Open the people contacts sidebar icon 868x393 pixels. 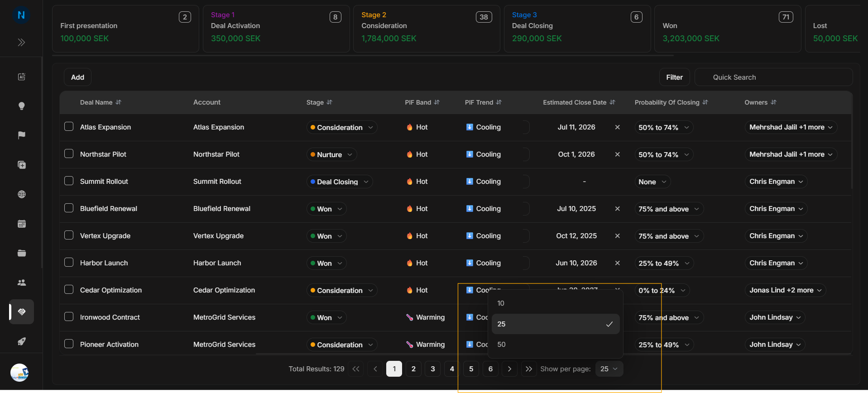21,283
